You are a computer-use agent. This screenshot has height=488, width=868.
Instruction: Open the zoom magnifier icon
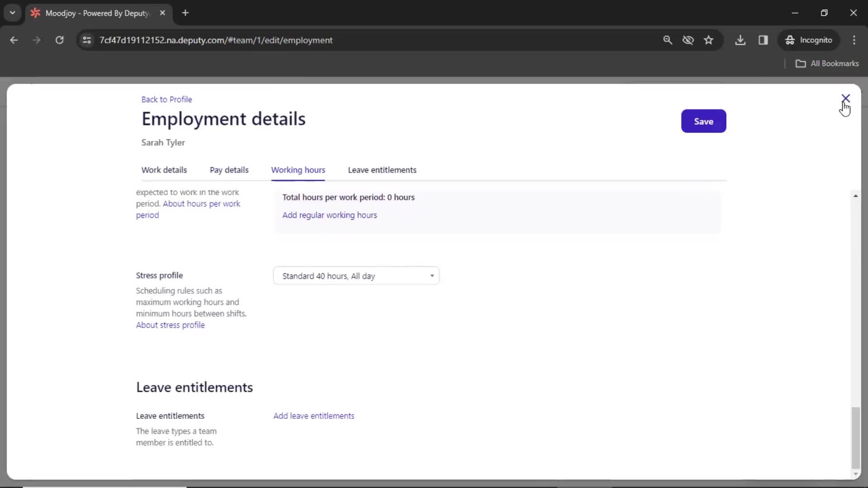(667, 40)
